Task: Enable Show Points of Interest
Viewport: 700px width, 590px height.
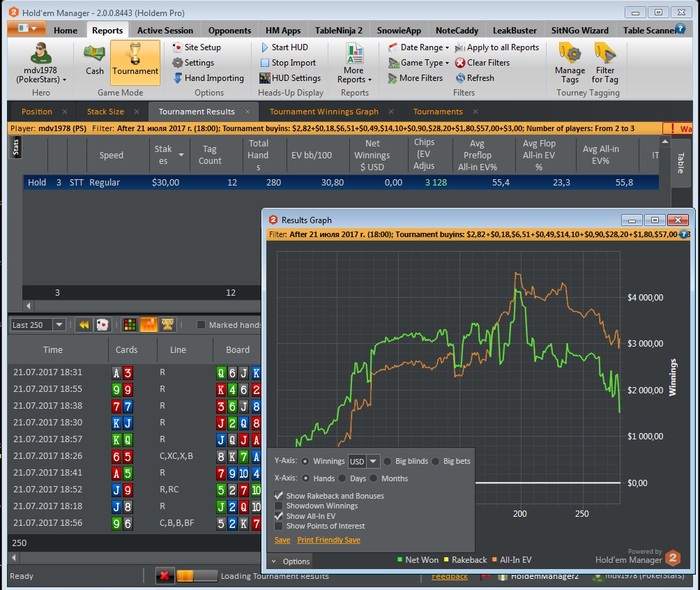Action: pyautogui.click(x=279, y=526)
